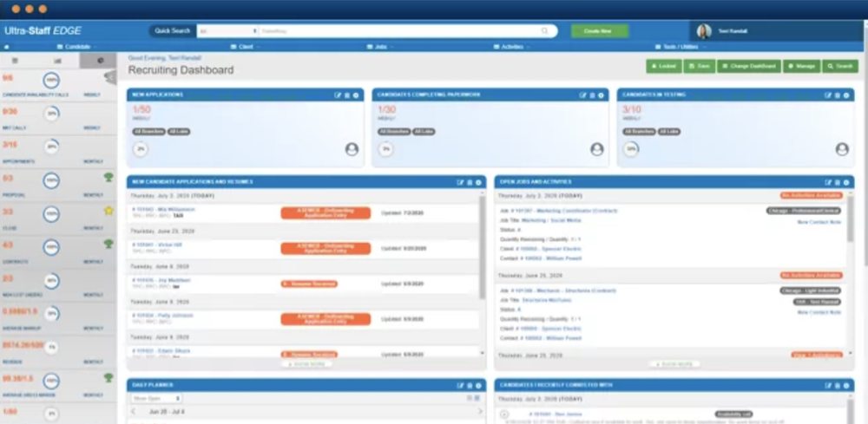This screenshot has width=868, height=424.
Task: Open the Activities menu
Action: pos(511,47)
